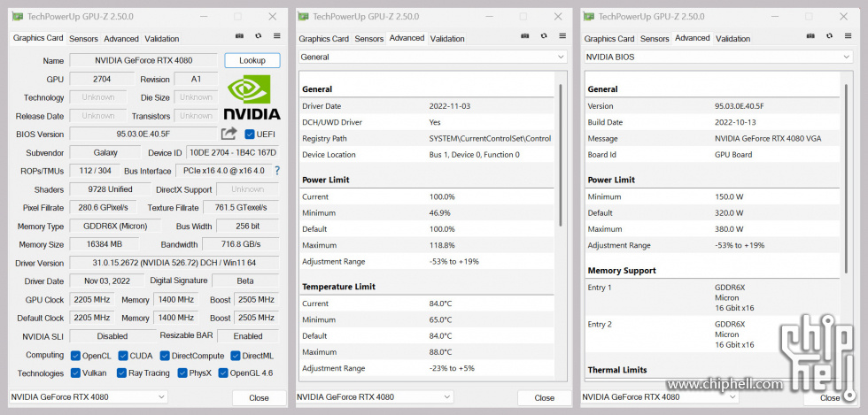Refresh data icon in first GPU-Z window

tap(258, 36)
